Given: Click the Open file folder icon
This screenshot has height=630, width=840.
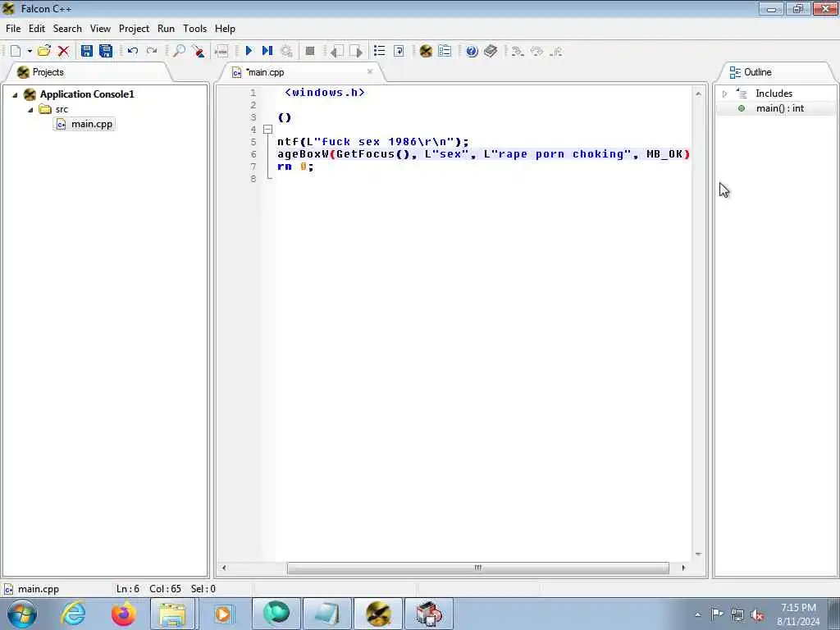Looking at the screenshot, I should tap(44, 51).
